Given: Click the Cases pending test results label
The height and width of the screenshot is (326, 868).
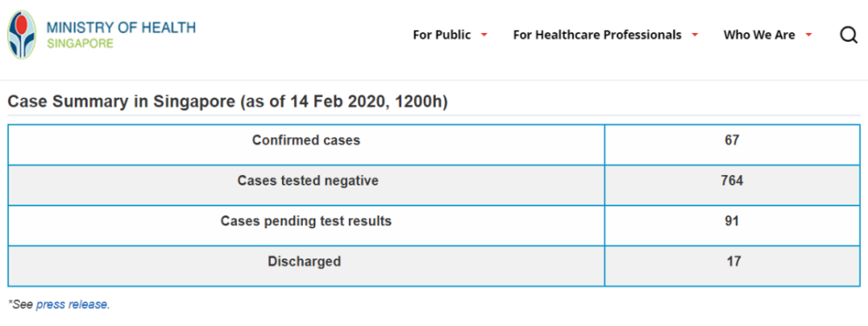Looking at the screenshot, I should [x=306, y=221].
